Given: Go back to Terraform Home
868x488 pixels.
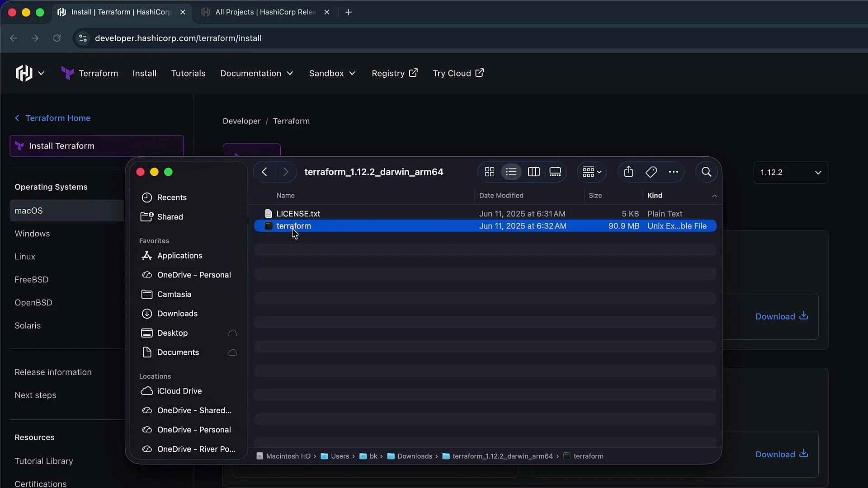Looking at the screenshot, I should point(53,118).
